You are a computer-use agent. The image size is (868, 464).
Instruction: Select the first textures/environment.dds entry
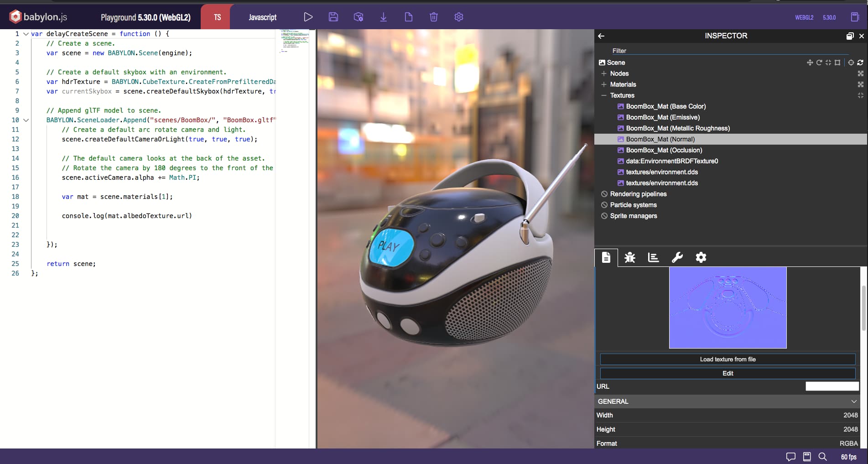662,172
